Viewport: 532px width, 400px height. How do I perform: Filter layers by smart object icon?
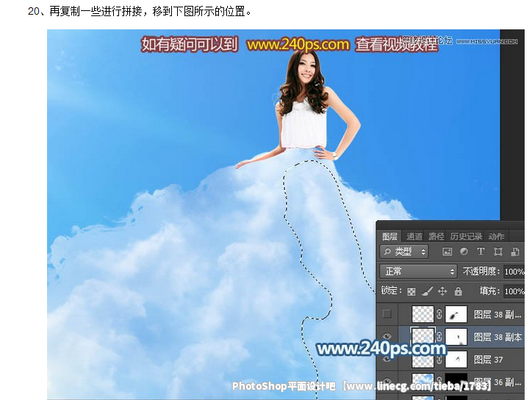[x=515, y=251]
